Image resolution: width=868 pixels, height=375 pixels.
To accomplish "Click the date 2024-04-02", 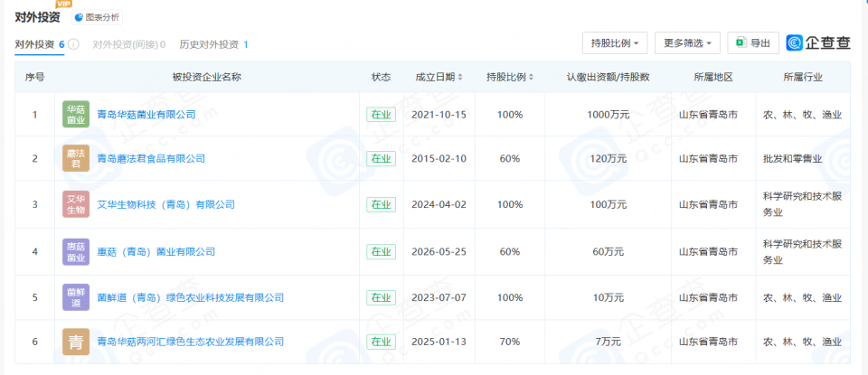I will click(439, 204).
